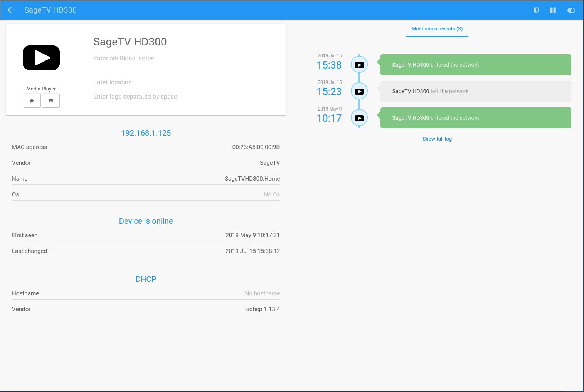Toggle the switch in the top-right header
Image resolution: width=584 pixels, height=392 pixels.
[571, 10]
